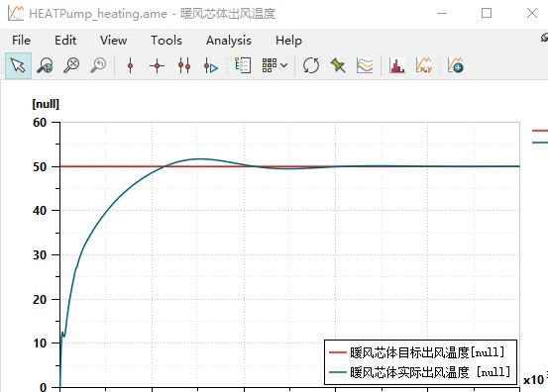
Task: Click legend entry 暖风芯体实际出风温度
Action: tap(419, 372)
